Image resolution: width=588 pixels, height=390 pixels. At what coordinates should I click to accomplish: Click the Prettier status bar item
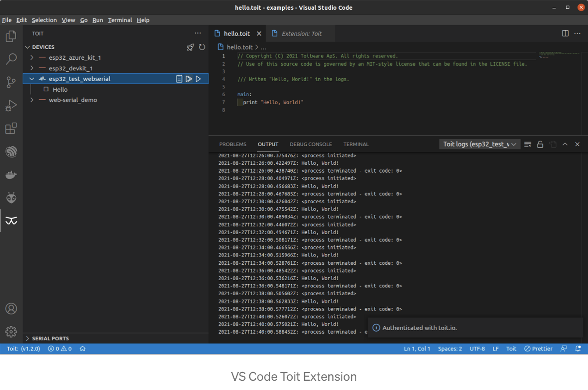click(538, 349)
